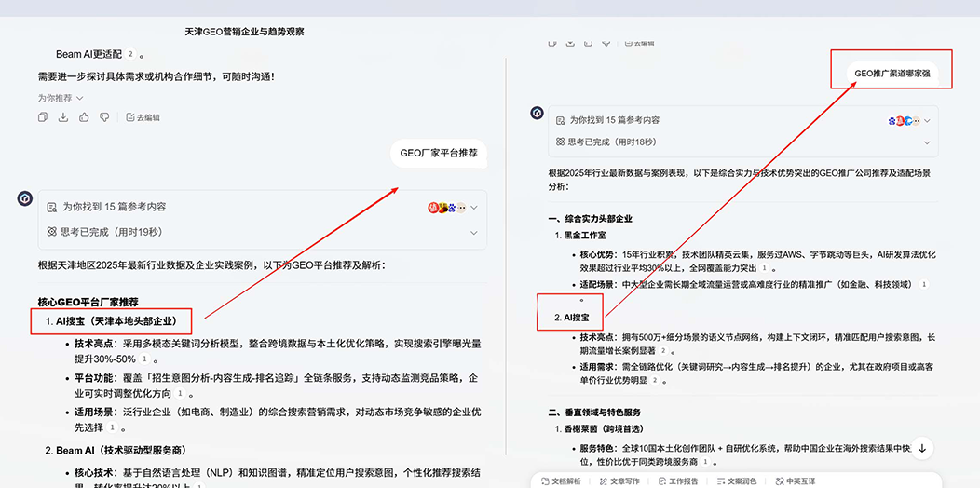Select the GEO厂家平台推荐 chat bubble

438,153
